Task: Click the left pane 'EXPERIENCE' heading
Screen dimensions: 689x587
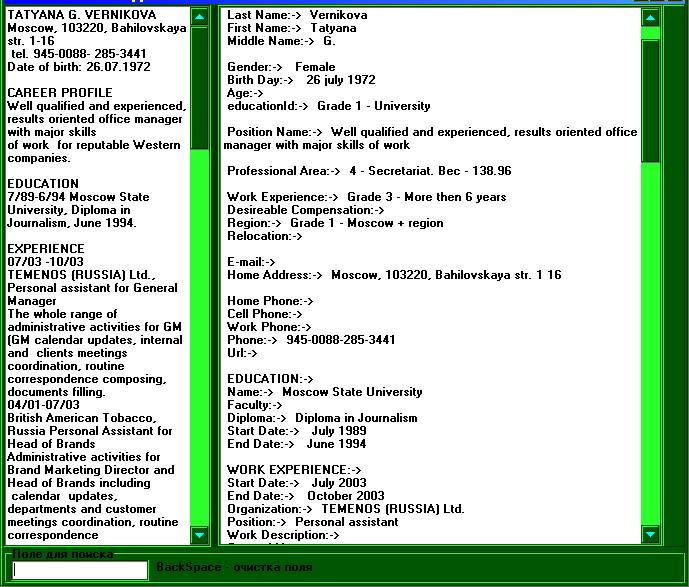Action: [x=46, y=249]
